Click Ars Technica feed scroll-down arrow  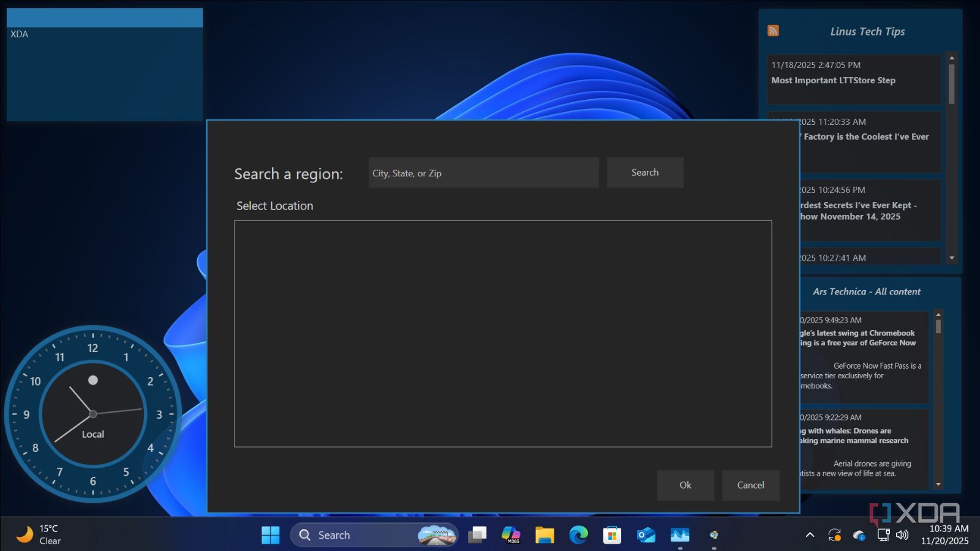pyautogui.click(x=938, y=484)
